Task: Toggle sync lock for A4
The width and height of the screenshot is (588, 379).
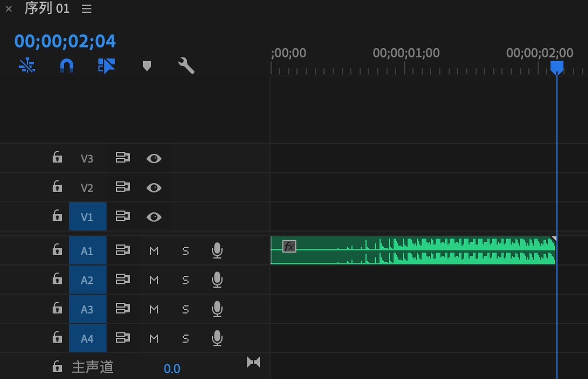Action: pyautogui.click(x=122, y=338)
